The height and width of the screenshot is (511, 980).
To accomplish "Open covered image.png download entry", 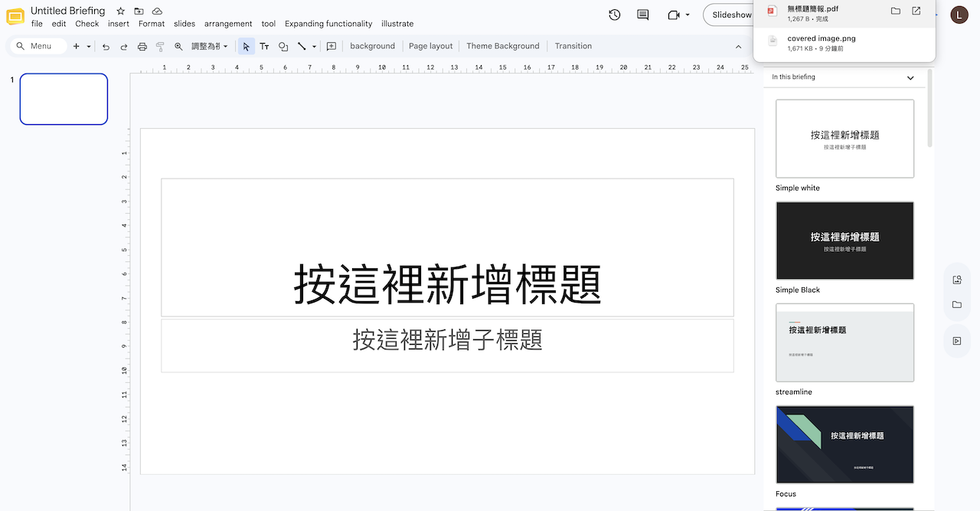I will (844, 43).
